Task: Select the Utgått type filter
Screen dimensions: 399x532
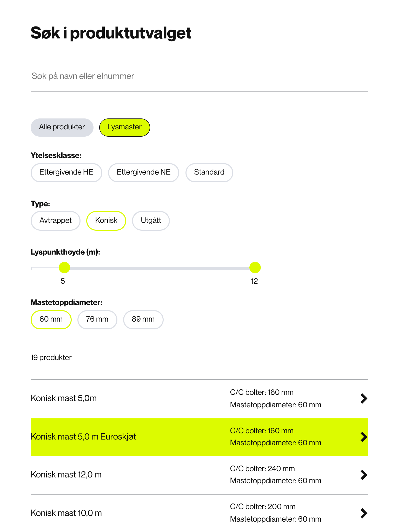Action: coord(151,221)
